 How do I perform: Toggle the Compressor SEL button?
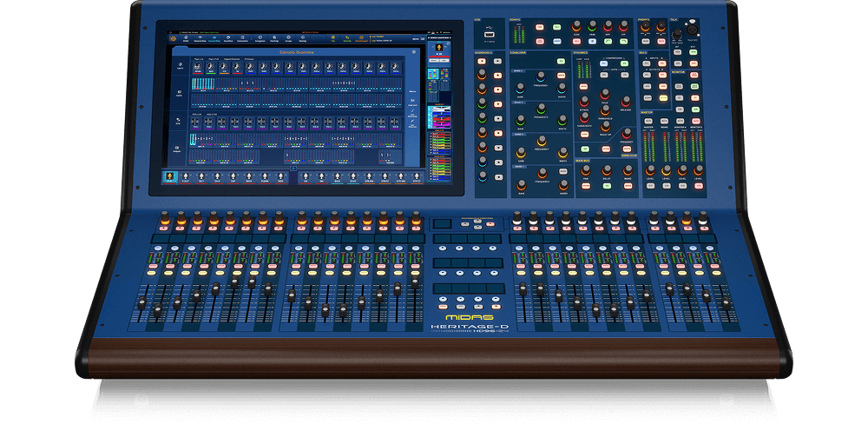click(603, 63)
